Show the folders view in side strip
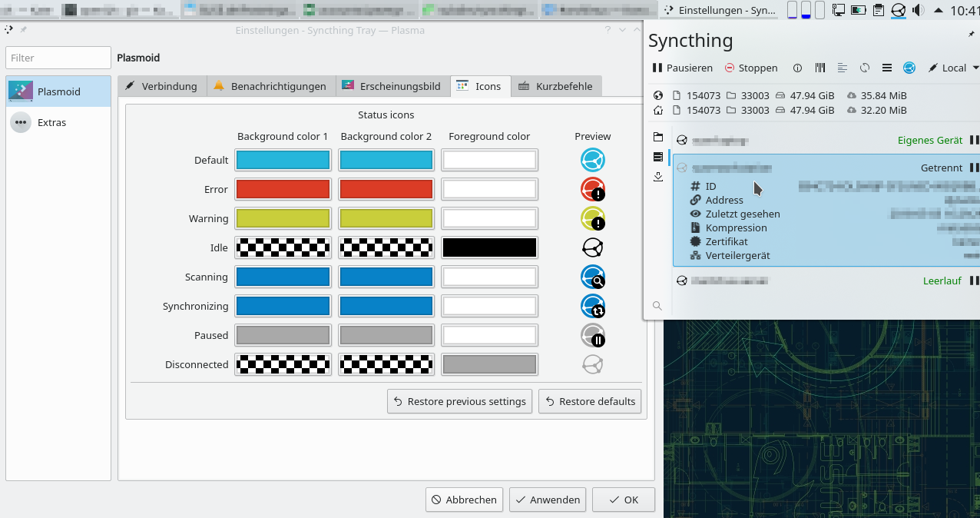Viewport: 980px width, 518px height. [658, 137]
